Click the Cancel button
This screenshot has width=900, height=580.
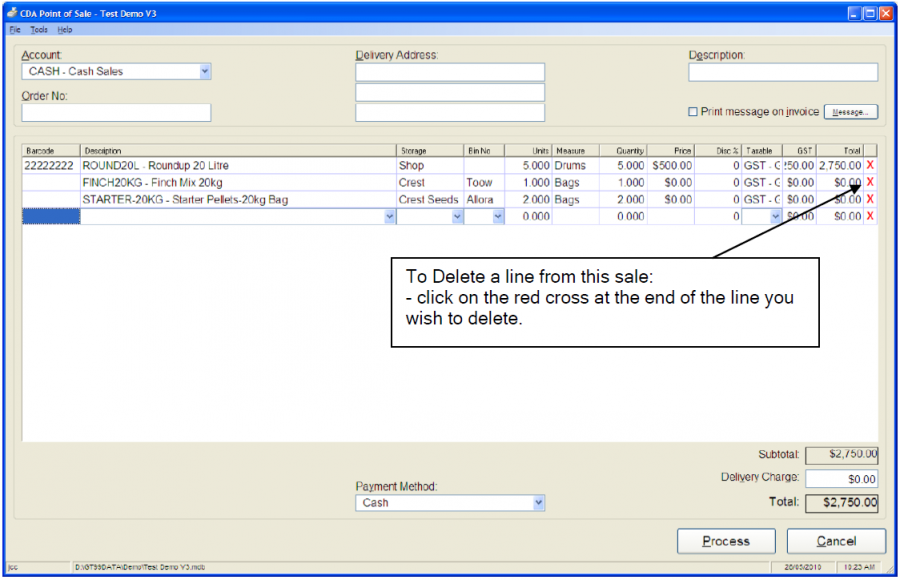(836, 540)
